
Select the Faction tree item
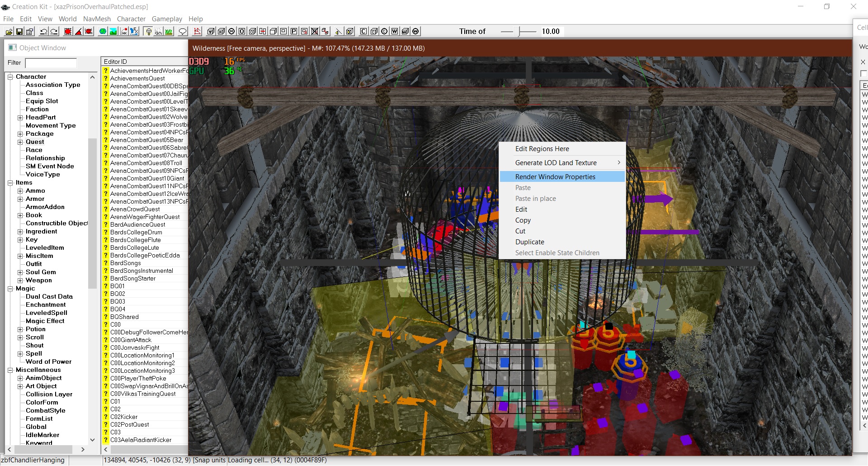(37, 109)
